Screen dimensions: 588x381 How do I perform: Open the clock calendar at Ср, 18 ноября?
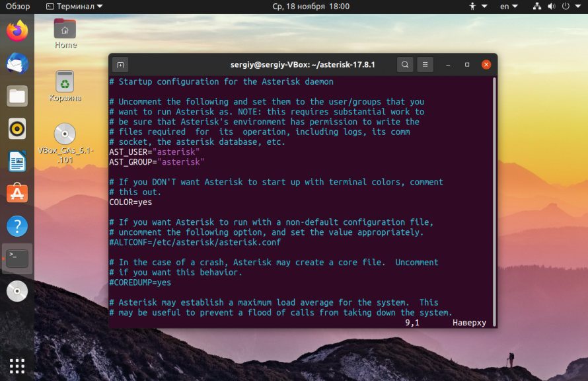(311, 7)
